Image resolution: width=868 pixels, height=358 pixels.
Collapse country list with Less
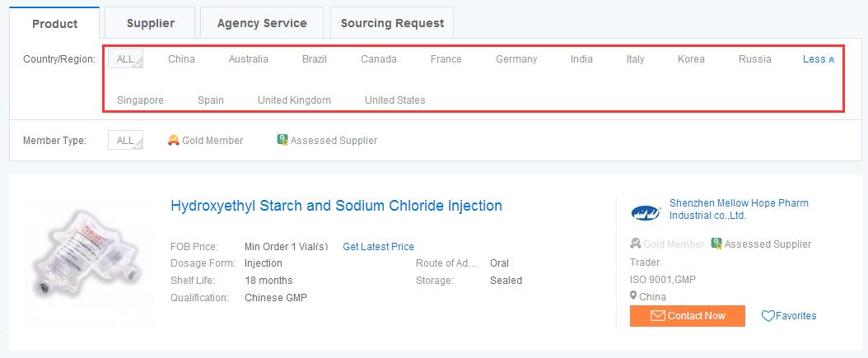(818, 59)
